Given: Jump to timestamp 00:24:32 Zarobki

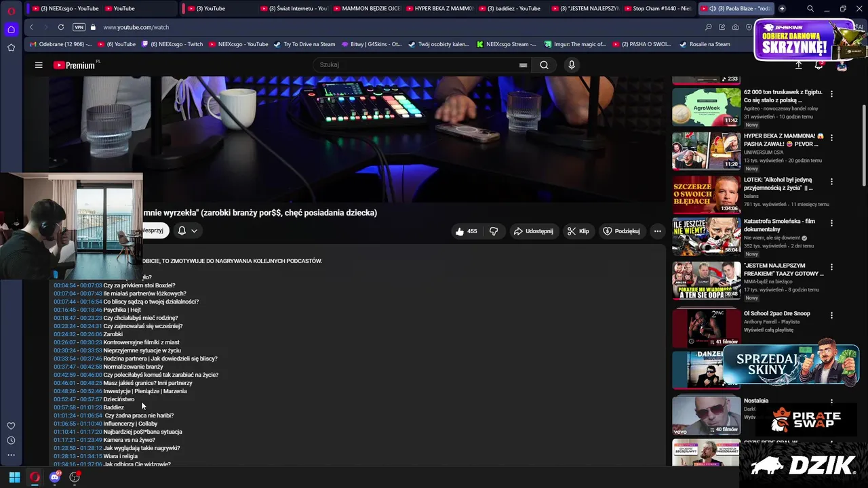Looking at the screenshot, I should (x=66, y=334).
